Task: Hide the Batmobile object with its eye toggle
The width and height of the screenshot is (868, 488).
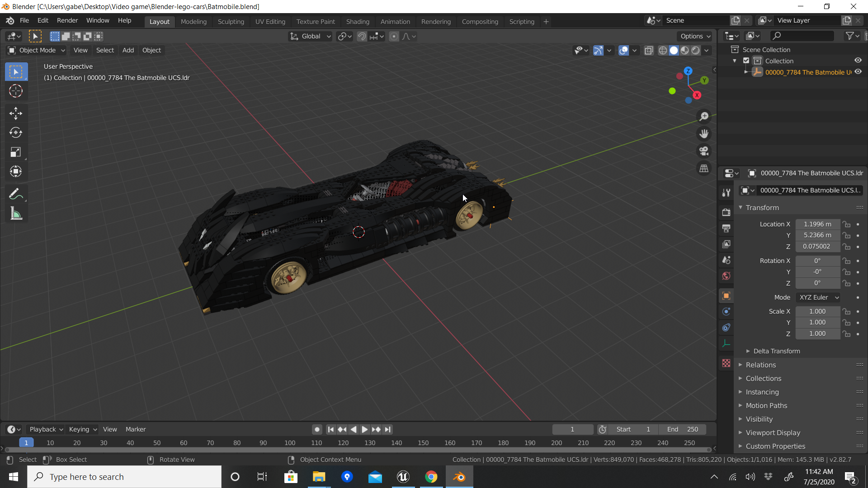Action: click(858, 72)
